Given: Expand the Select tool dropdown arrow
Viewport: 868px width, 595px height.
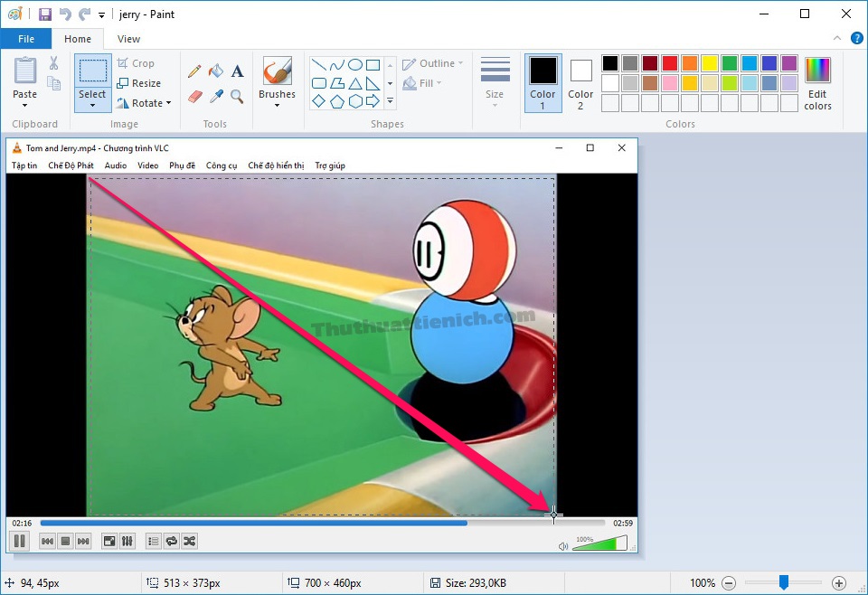Looking at the screenshot, I should 92,106.
